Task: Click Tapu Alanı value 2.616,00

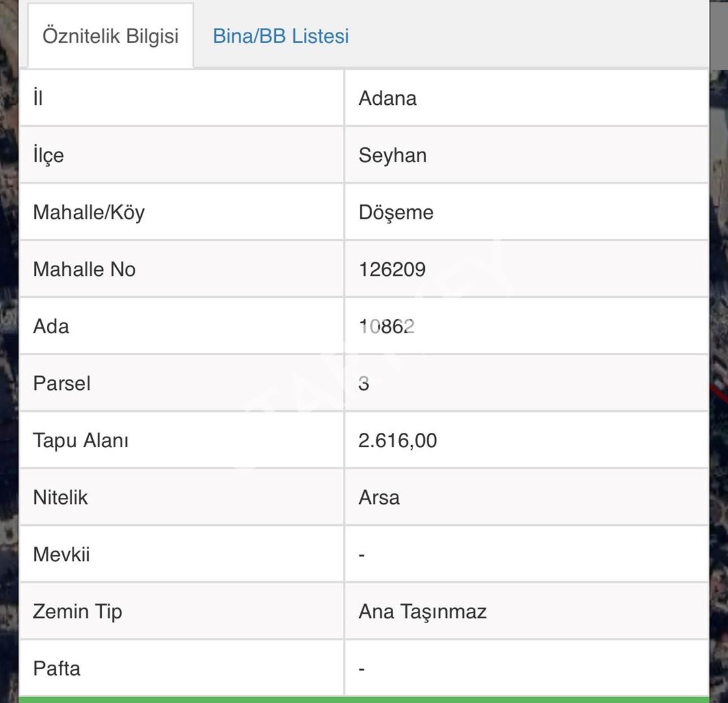Action: tap(398, 441)
